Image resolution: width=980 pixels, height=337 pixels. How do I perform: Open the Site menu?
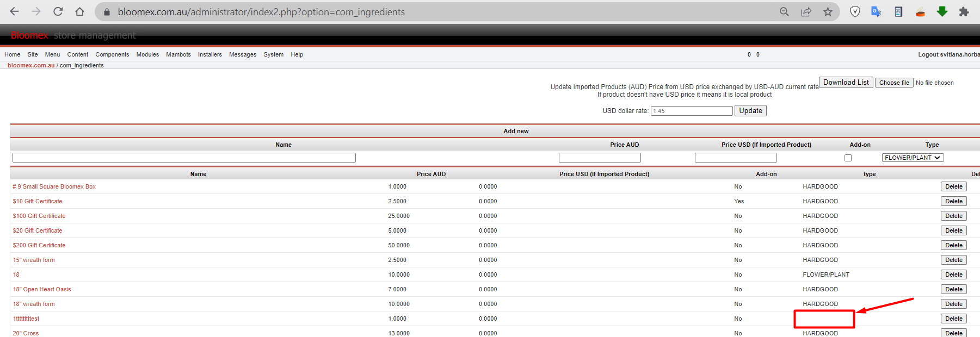click(33, 54)
